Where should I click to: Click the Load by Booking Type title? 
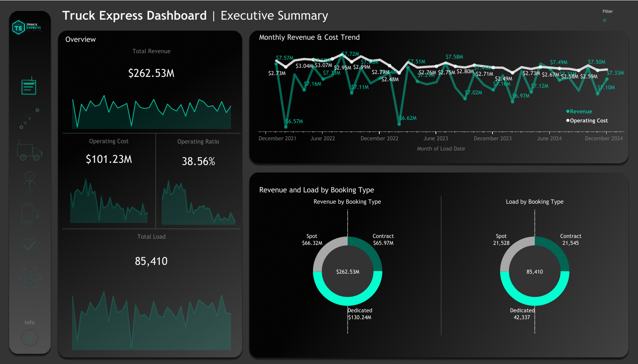[x=535, y=202]
